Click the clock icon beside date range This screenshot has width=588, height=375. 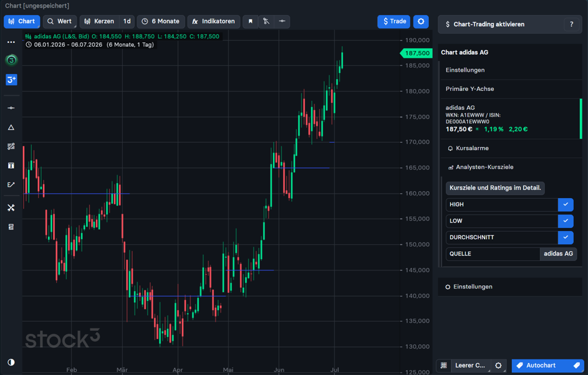tap(29, 45)
